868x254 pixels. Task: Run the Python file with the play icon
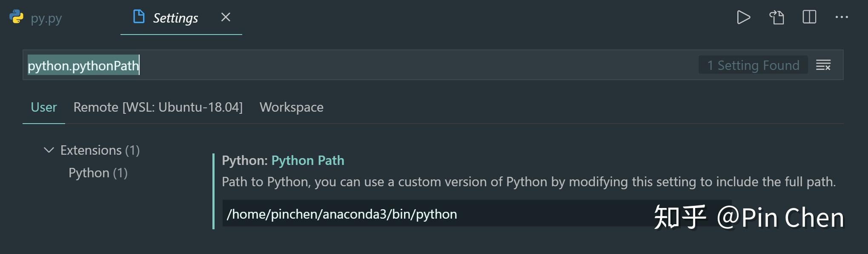[x=743, y=17]
